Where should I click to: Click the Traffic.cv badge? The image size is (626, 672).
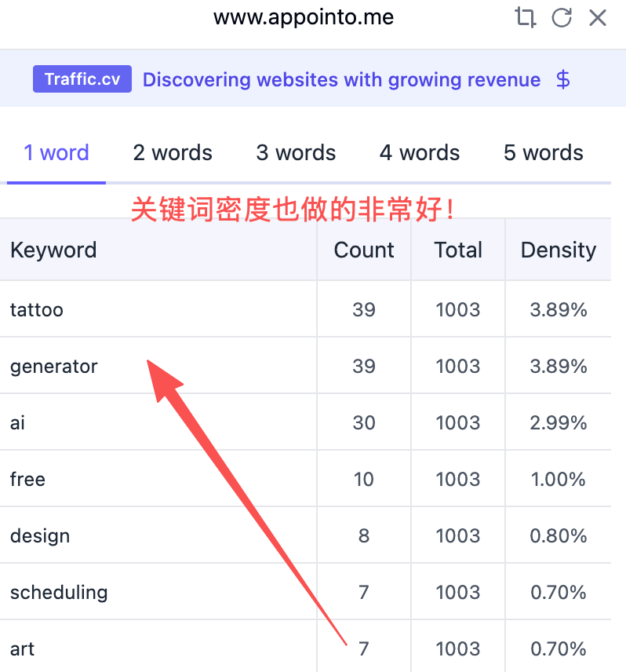pyautogui.click(x=82, y=79)
